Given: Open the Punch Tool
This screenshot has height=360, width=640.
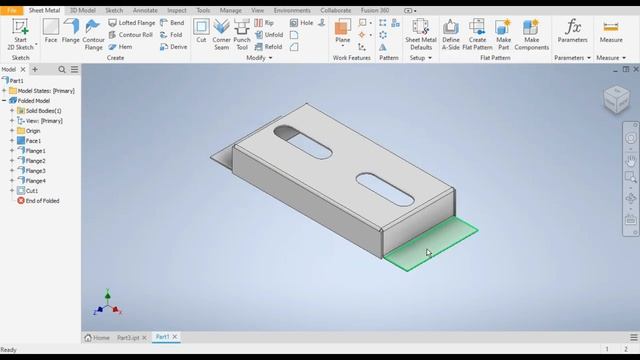Looking at the screenshot, I should [x=242, y=35].
